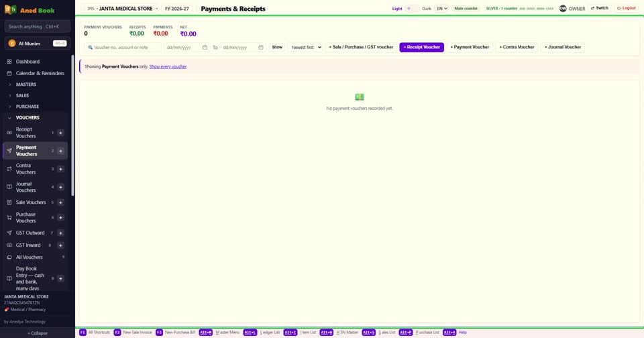Collapse the sidebar with Collapse button
This screenshot has width=644, height=338.
(x=38, y=333)
